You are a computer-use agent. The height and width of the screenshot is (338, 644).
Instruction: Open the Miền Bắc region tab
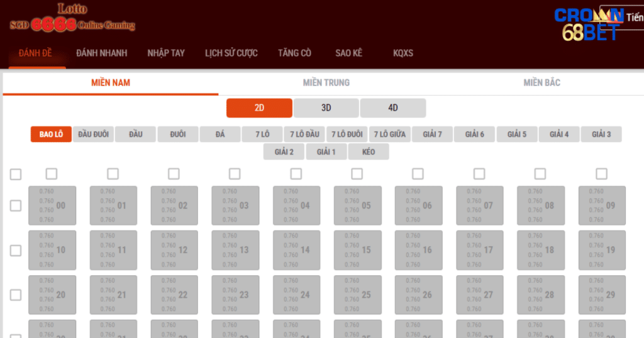tap(541, 83)
